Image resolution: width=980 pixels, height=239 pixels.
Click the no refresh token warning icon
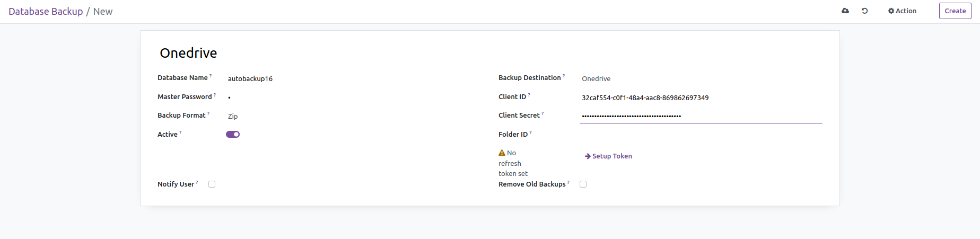point(502,153)
